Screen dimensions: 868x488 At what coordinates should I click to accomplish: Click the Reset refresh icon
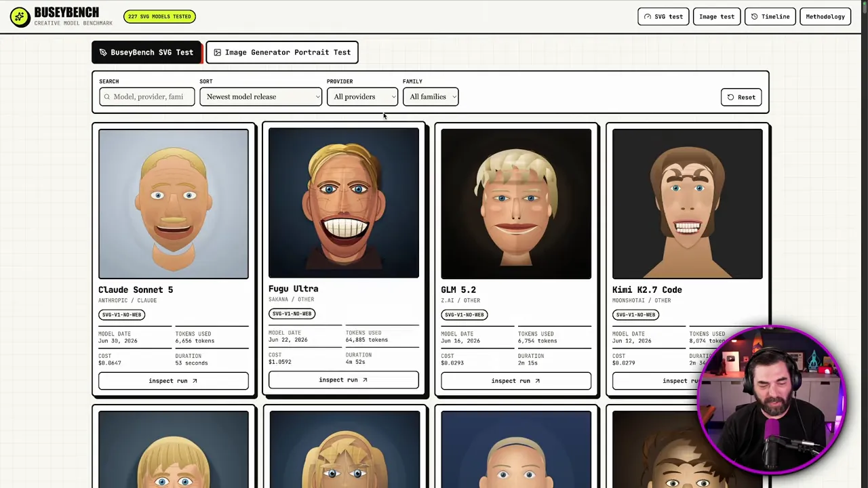pos(730,97)
